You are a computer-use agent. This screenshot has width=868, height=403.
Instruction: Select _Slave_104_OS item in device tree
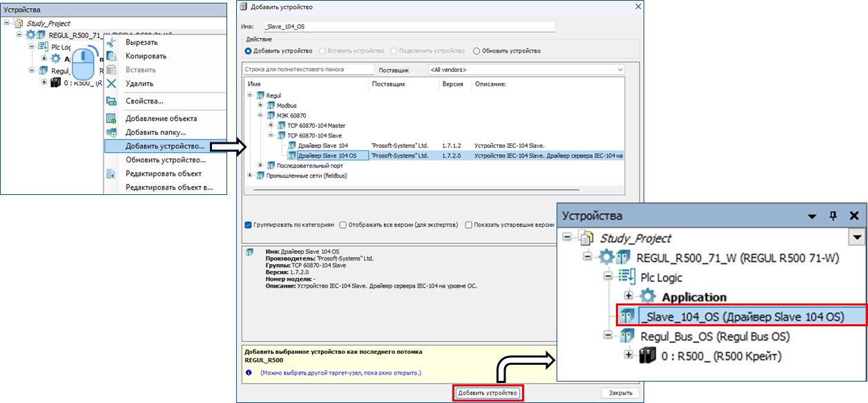click(732, 317)
